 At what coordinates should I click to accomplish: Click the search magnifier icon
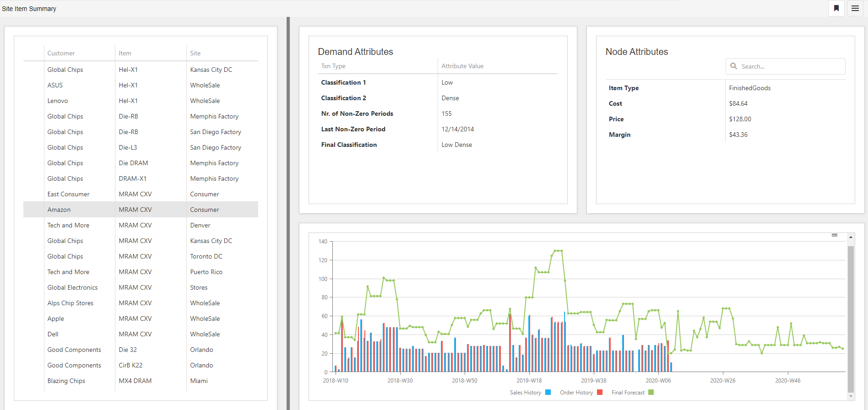tap(734, 66)
